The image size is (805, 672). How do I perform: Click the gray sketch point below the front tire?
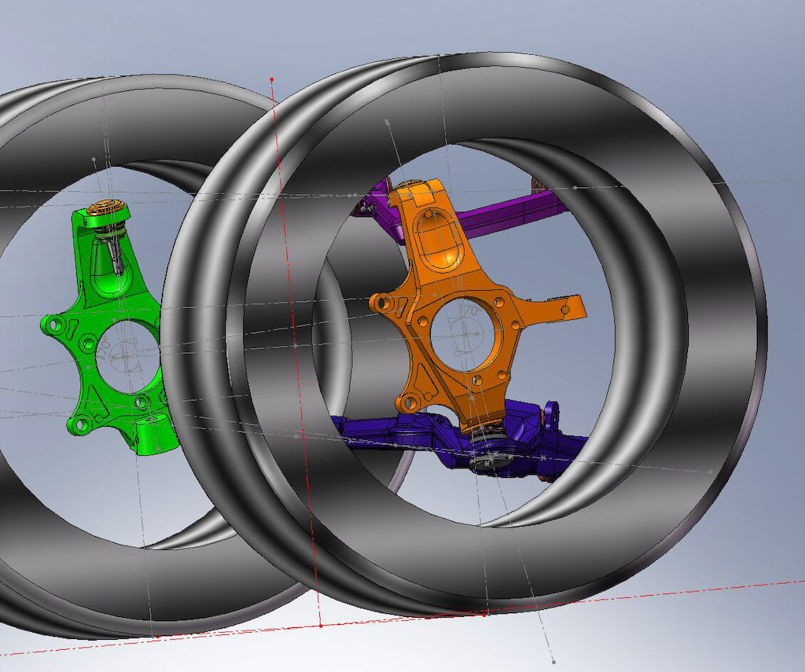click(x=553, y=661)
